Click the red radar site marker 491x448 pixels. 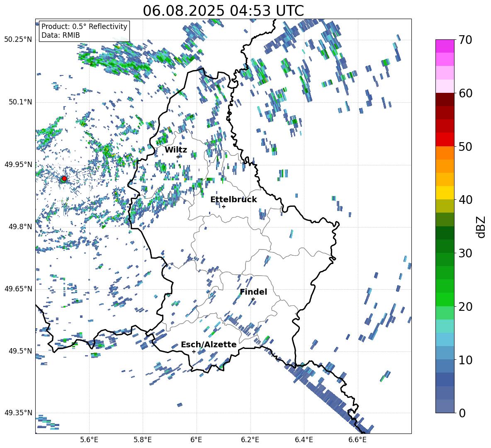[64, 179]
